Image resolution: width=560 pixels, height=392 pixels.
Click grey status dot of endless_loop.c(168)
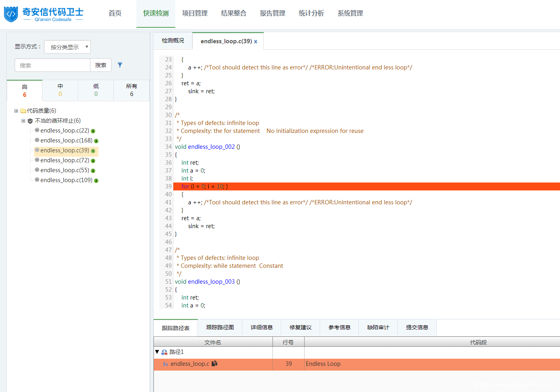[37, 140]
